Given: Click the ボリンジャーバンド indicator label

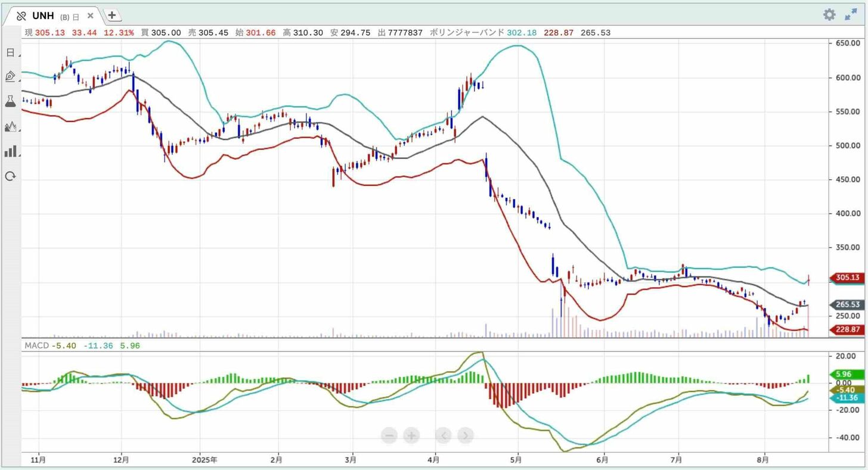Looking at the screenshot, I should click(x=467, y=33).
